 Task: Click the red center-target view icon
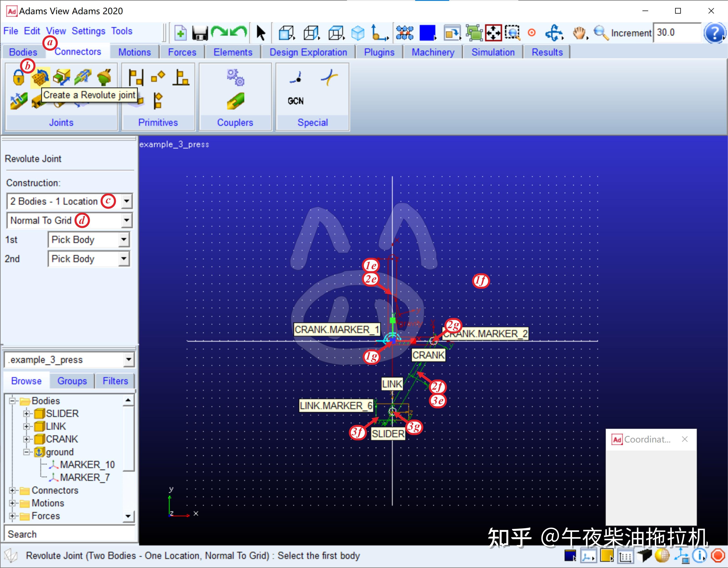532,33
